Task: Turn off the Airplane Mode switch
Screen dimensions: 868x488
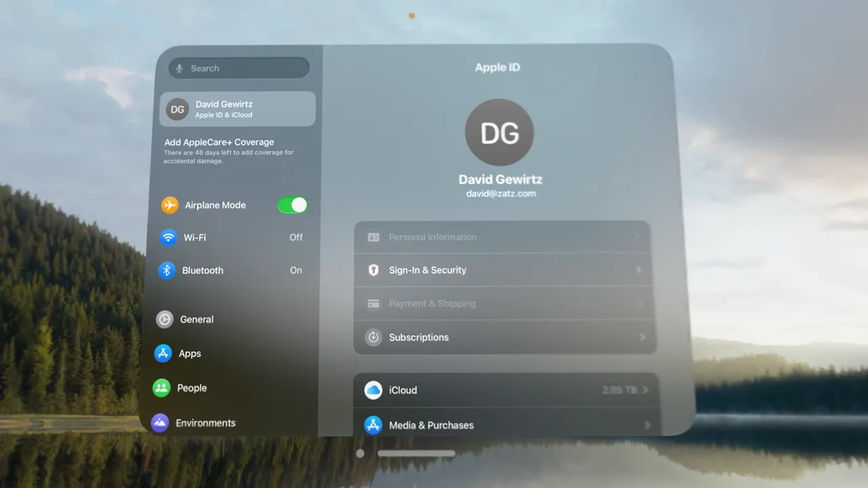Action: click(x=292, y=205)
